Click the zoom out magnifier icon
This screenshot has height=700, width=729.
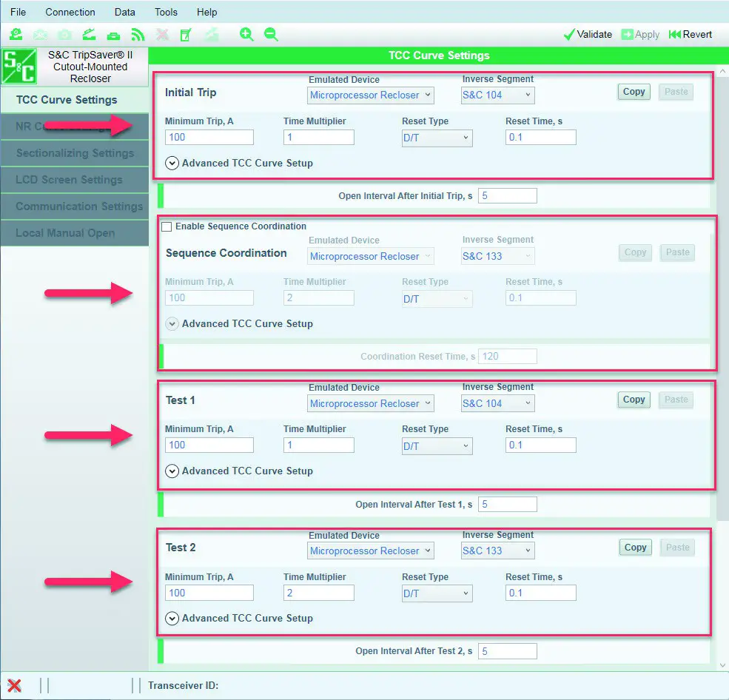[271, 34]
